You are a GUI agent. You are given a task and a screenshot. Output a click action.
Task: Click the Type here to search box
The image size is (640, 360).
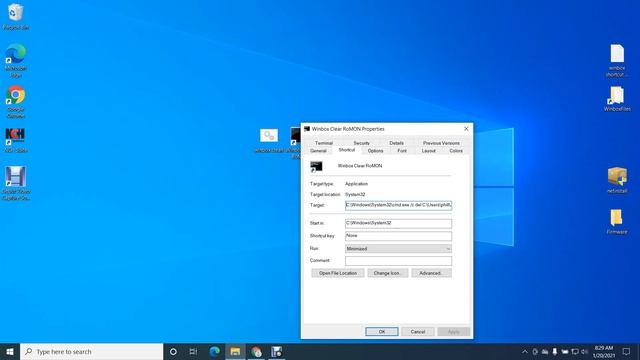tap(91, 351)
